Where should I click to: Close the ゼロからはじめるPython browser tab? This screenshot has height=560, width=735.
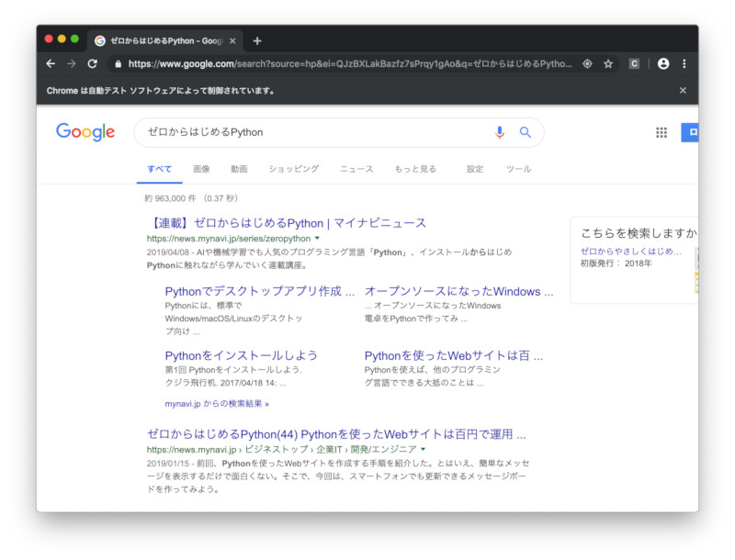[x=232, y=41]
